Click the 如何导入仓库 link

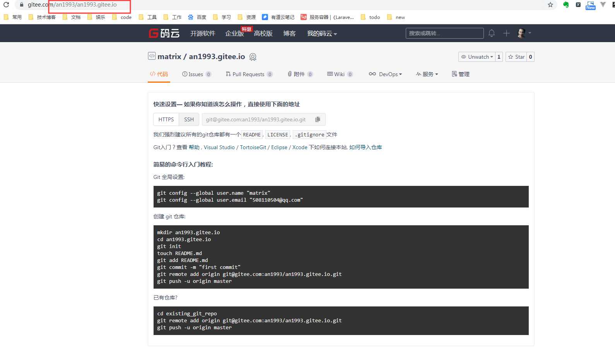[366, 147]
